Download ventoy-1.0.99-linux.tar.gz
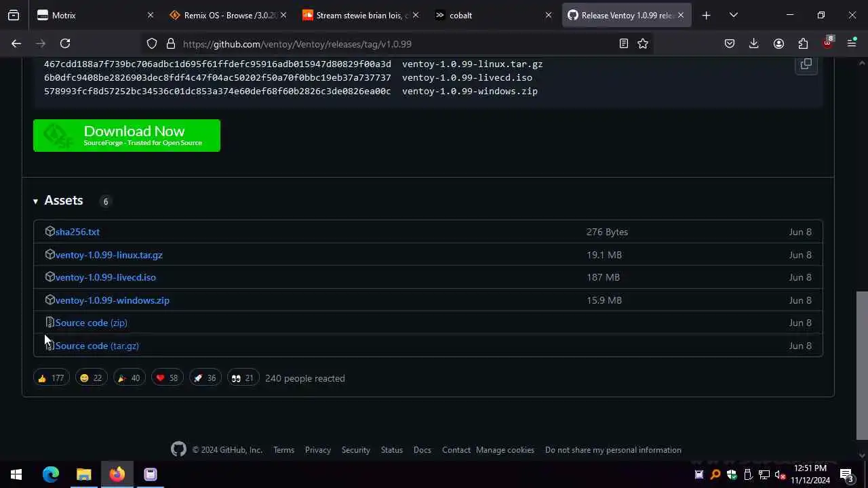868x488 pixels. coord(109,255)
